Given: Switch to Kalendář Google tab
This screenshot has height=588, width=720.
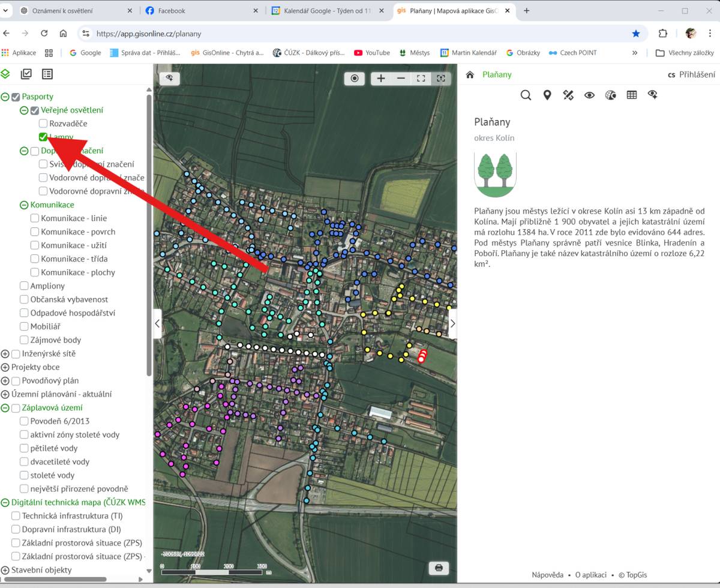Looking at the screenshot, I should click(328, 11).
